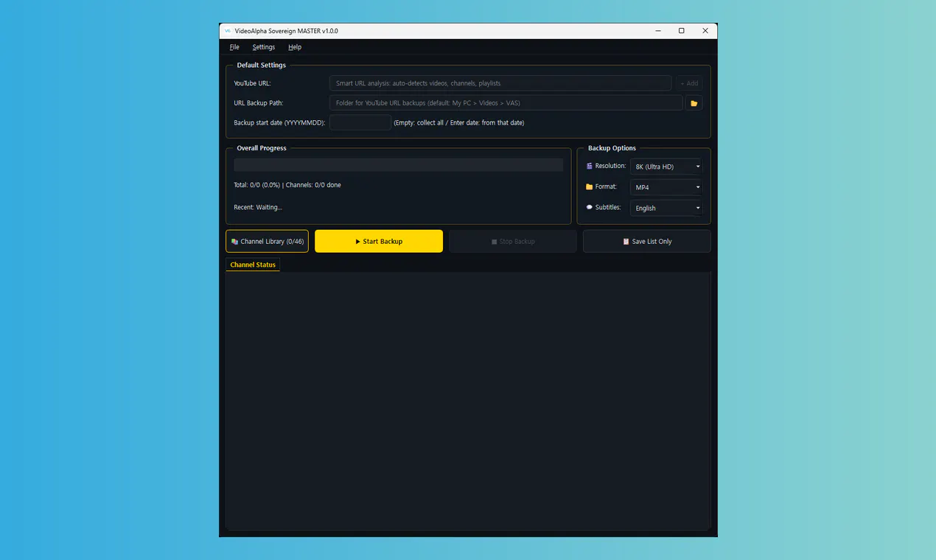This screenshot has height=560, width=936.
Task: Click the Backup start date field
Action: (360, 122)
